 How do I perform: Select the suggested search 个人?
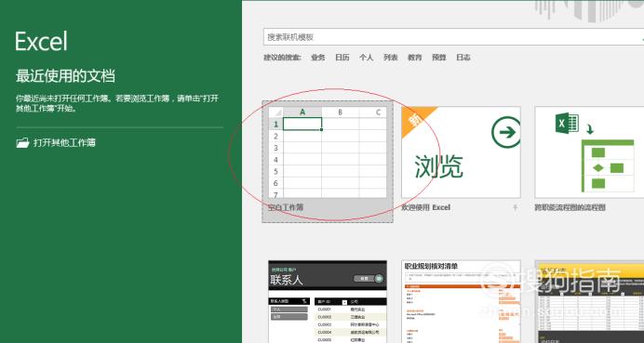pyautogui.click(x=367, y=58)
